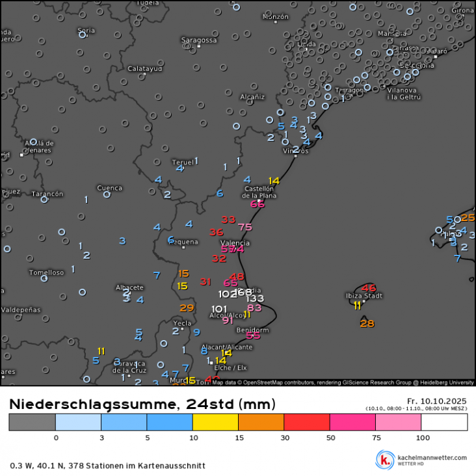The height and width of the screenshot is (476, 476).
Task: Select the 28 mm marker south of Ibiza
Action: pyautogui.click(x=367, y=323)
